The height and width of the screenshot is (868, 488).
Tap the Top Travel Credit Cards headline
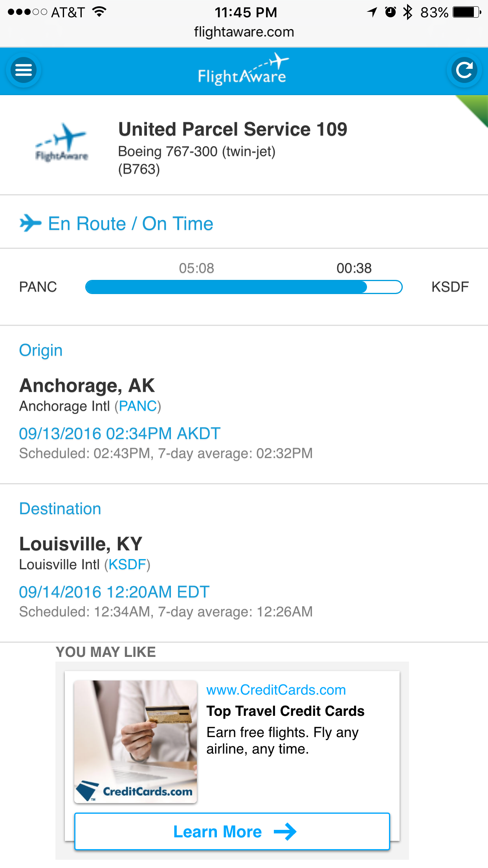(286, 711)
